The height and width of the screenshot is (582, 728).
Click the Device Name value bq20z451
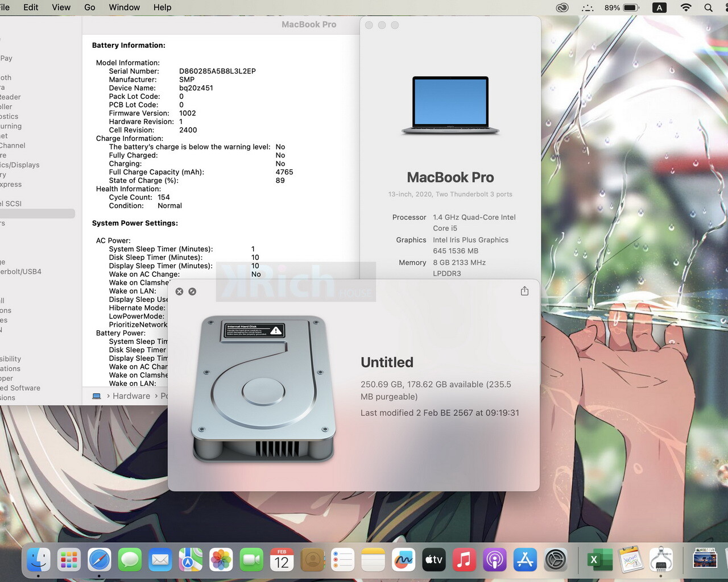tap(196, 88)
